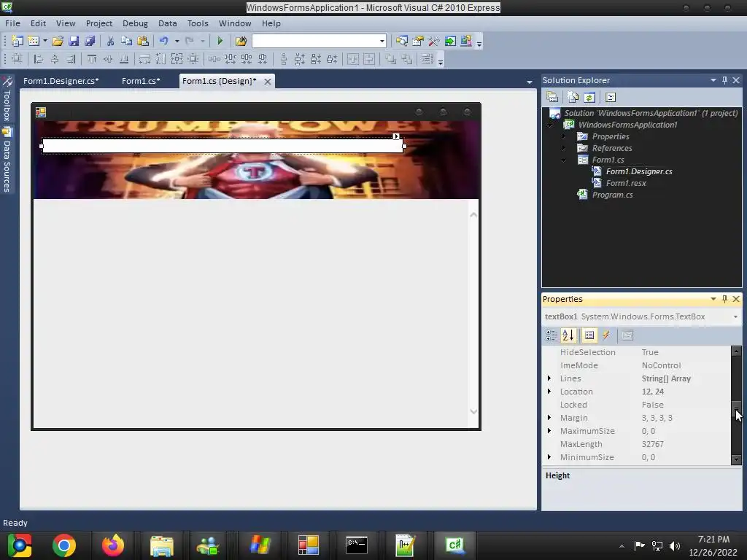Viewport: 747px width, 560px height.
Task: Click the Chrome icon in the taskbar
Action: point(64,545)
